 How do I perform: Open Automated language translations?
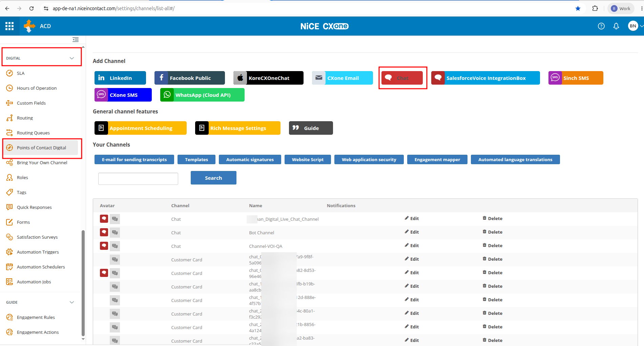515,159
